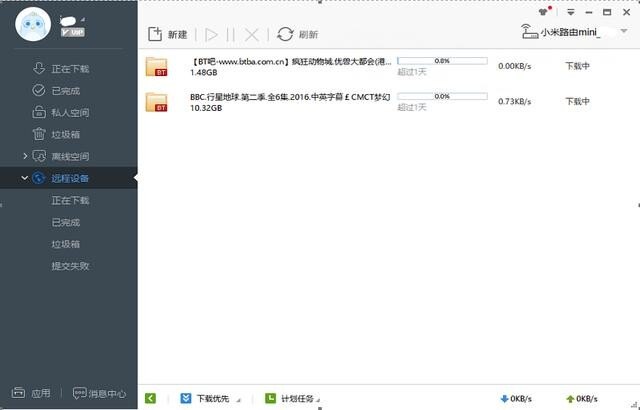Viewport: 640px width, 410px height.
Task: Select 提交失败 under remote devices
Action: point(70,266)
